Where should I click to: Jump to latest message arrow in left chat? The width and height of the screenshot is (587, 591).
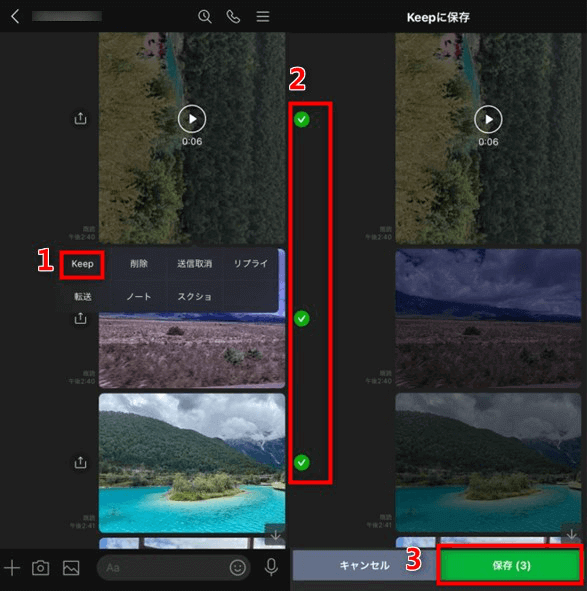click(x=276, y=534)
